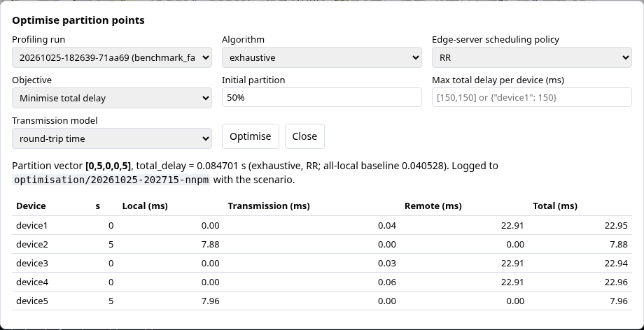The height and width of the screenshot is (330, 644).
Task: Select the device3 row label
Action: (32, 263)
